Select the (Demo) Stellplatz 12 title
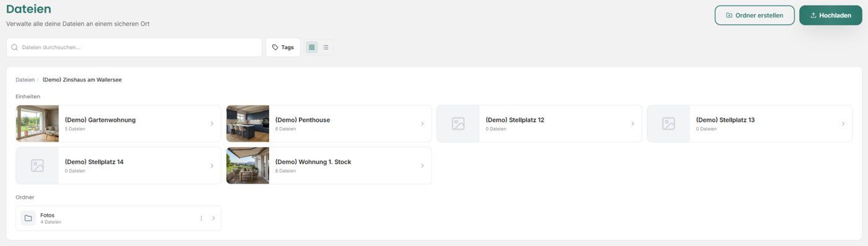868x246 pixels. 515,120
